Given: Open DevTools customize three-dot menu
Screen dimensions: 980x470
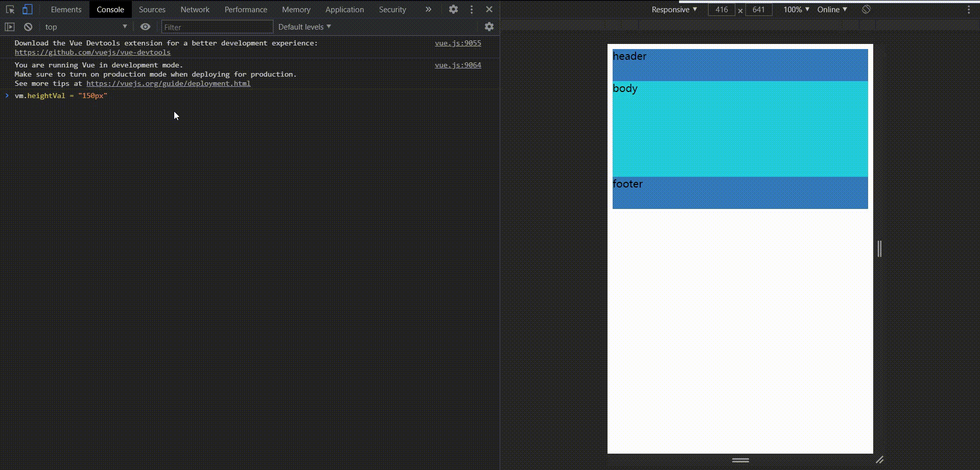Looking at the screenshot, I should [x=472, y=9].
